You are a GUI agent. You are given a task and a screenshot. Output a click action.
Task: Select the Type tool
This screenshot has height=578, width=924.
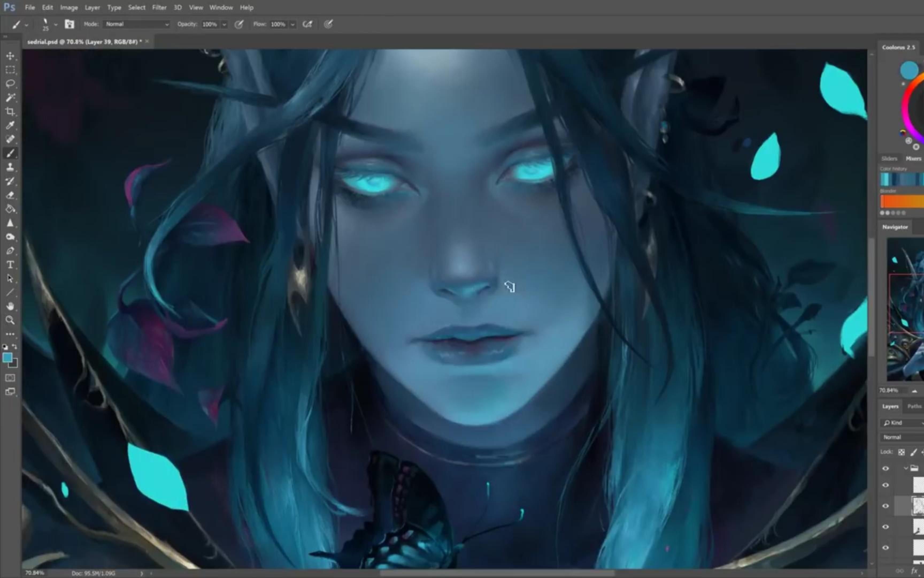pyautogui.click(x=10, y=265)
